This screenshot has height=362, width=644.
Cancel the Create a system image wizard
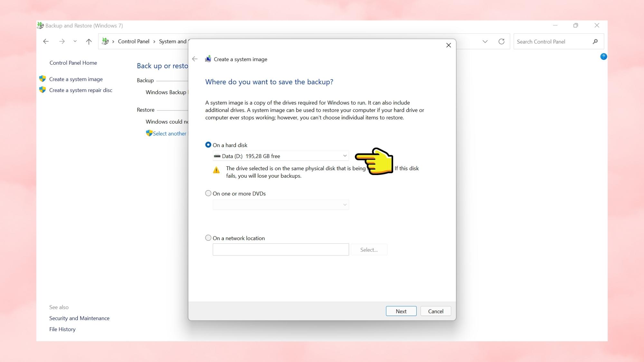click(x=435, y=311)
